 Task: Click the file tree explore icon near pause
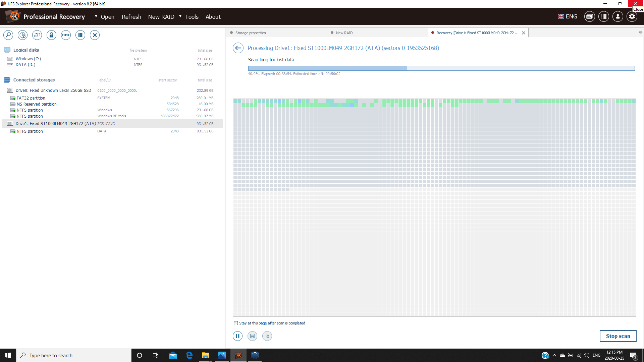[x=267, y=336]
